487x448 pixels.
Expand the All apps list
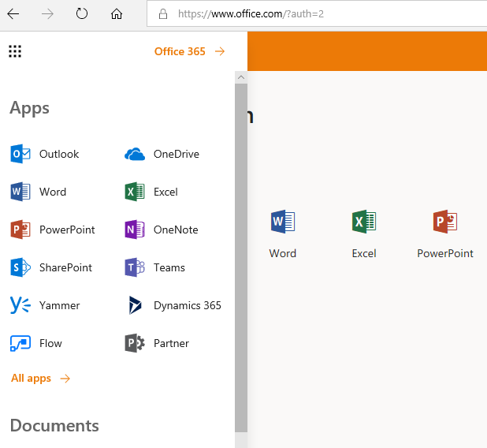click(x=40, y=379)
